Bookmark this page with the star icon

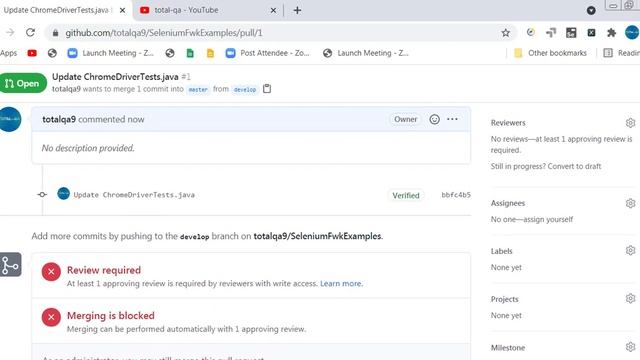[505, 33]
